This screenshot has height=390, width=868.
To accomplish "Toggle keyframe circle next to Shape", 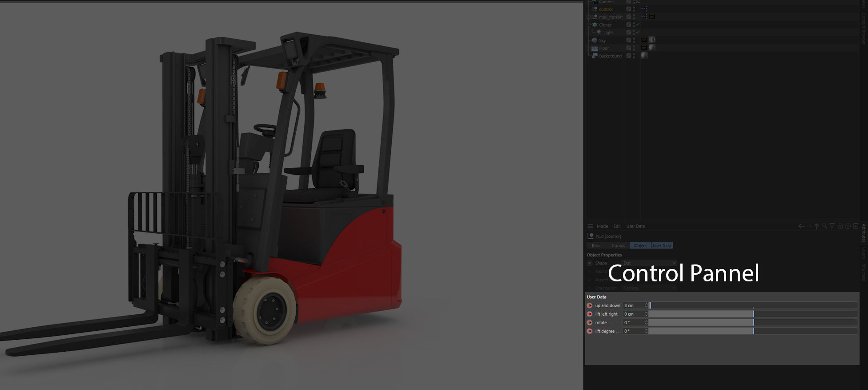I will pos(590,263).
